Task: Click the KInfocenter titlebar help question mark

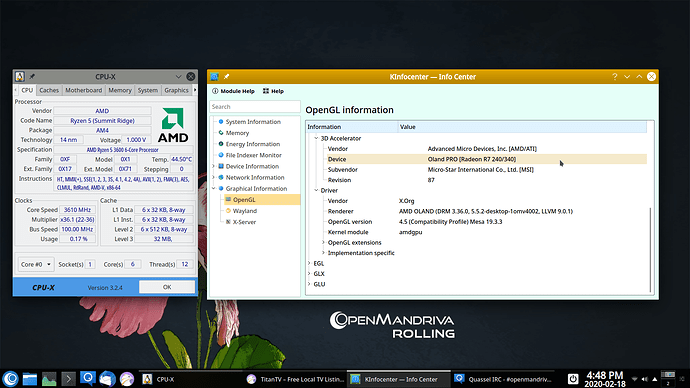Action: point(615,77)
